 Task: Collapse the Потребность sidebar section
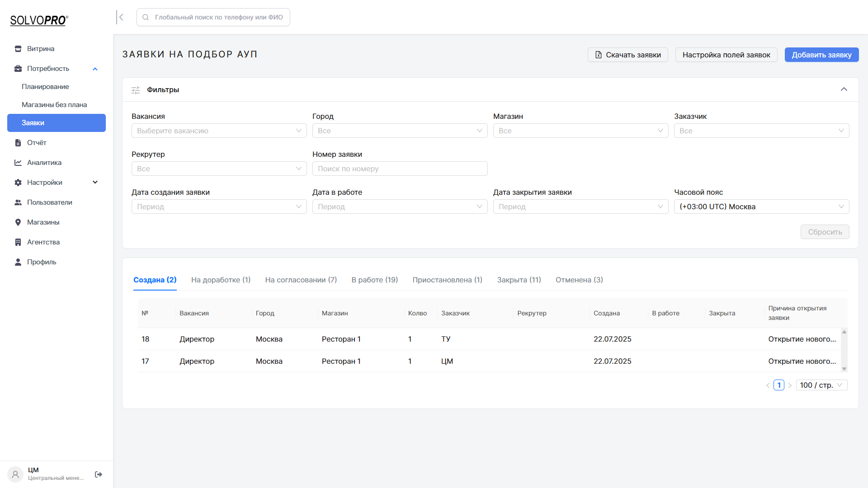(x=95, y=69)
